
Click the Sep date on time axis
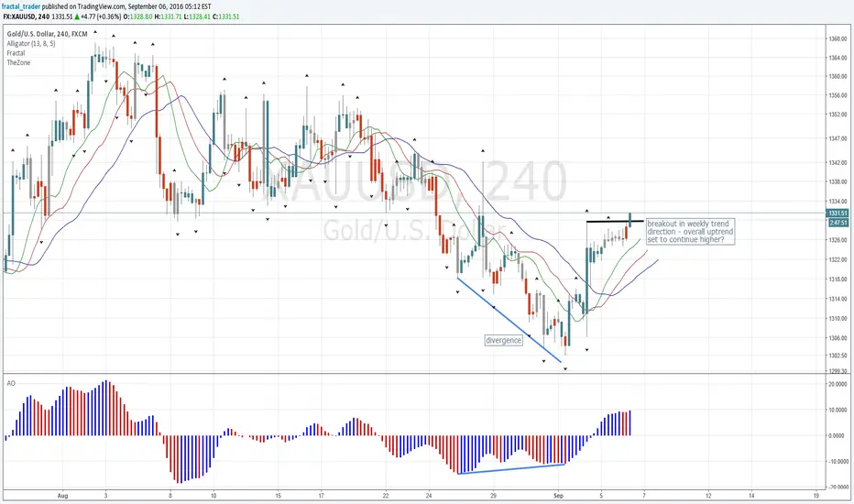pyautogui.click(x=558, y=496)
